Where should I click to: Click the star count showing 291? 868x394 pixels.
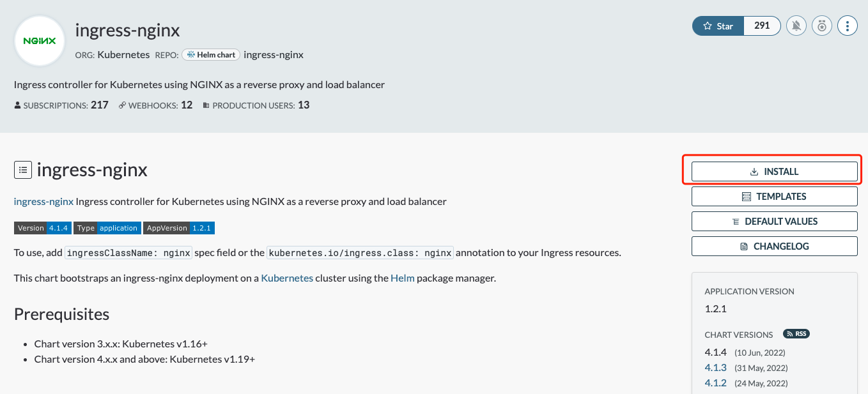coord(762,26)
